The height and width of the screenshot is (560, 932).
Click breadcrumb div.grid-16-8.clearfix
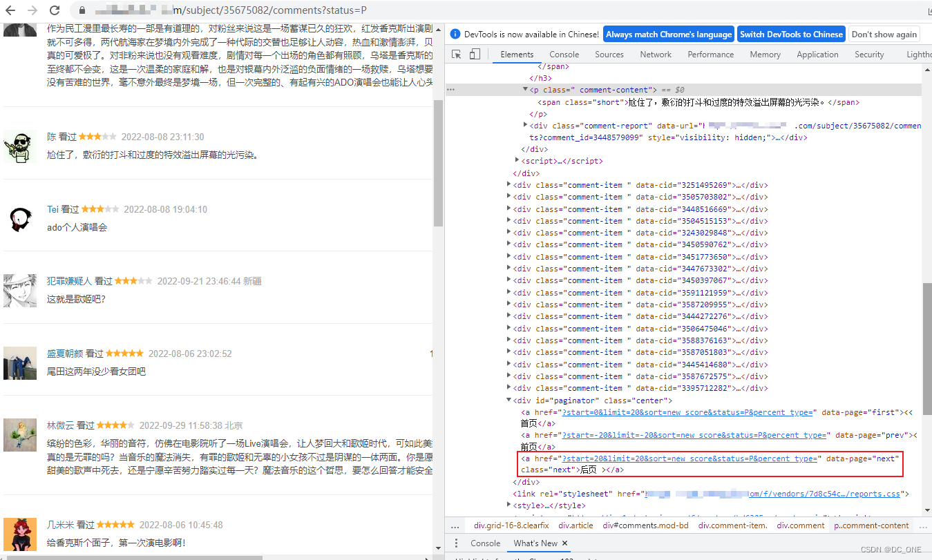511,525
